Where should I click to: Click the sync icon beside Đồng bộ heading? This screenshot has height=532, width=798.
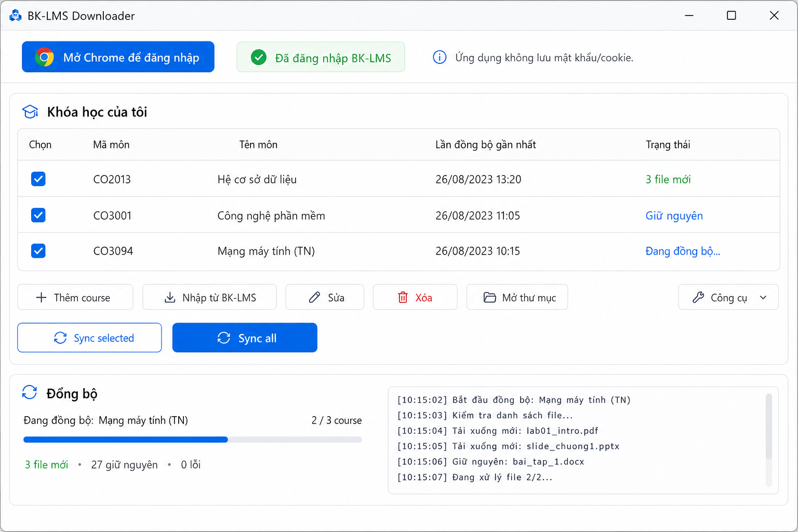click(30, 393)
